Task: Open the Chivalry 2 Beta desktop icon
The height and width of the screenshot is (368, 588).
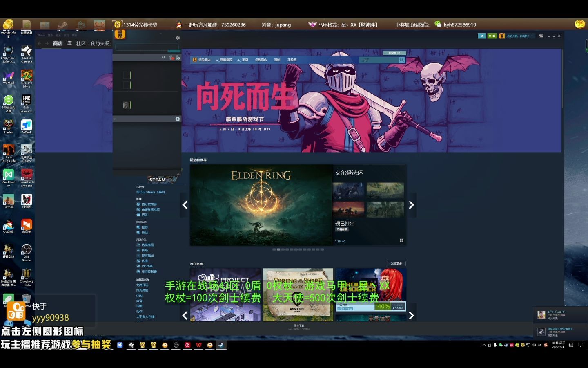Action: tap(27, 277)
